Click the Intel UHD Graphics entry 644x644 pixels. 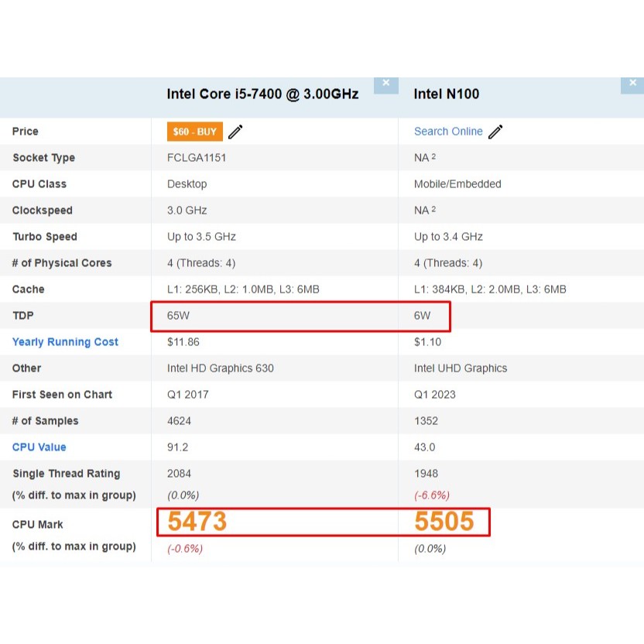tap(461, 368)
